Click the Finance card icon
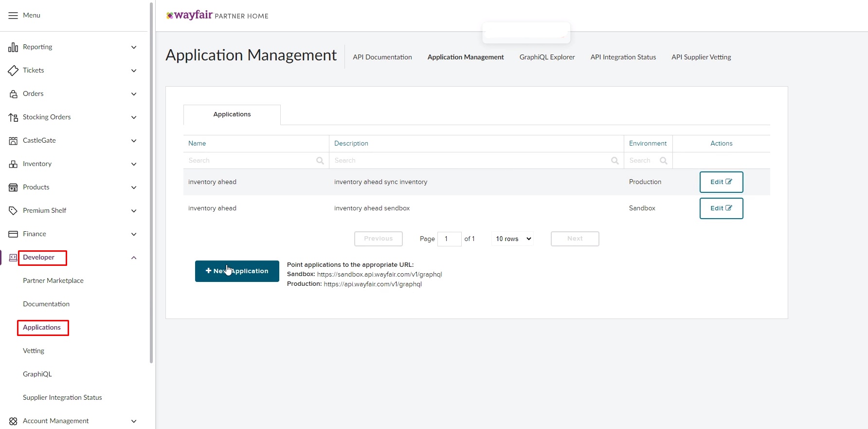 [13, 234]
